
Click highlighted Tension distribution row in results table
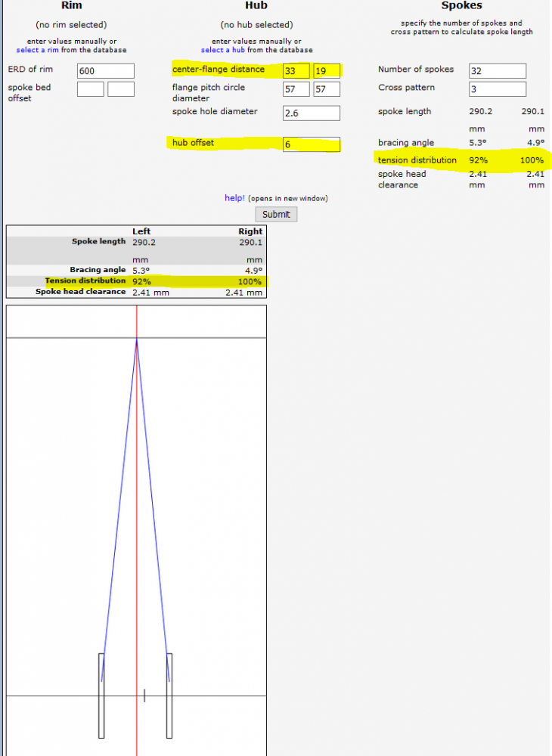coord(136,281)
